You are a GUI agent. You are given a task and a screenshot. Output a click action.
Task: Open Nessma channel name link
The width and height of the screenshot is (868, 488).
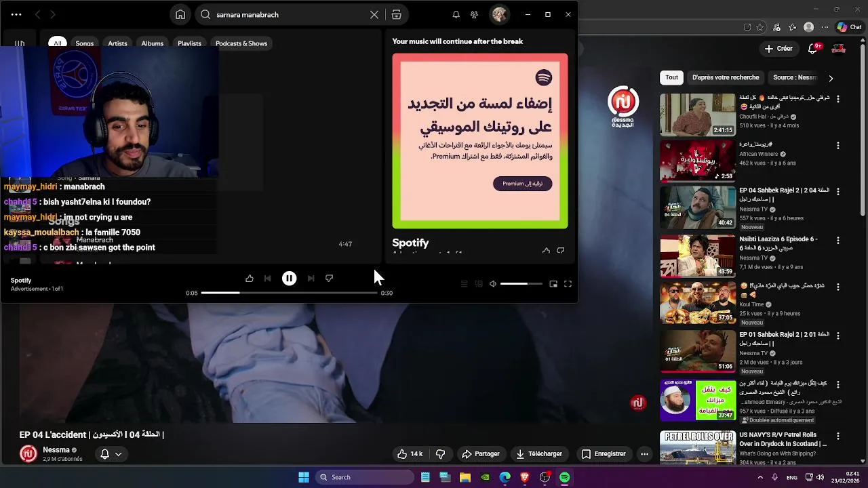pyautogui.click(x=56, y=450)
